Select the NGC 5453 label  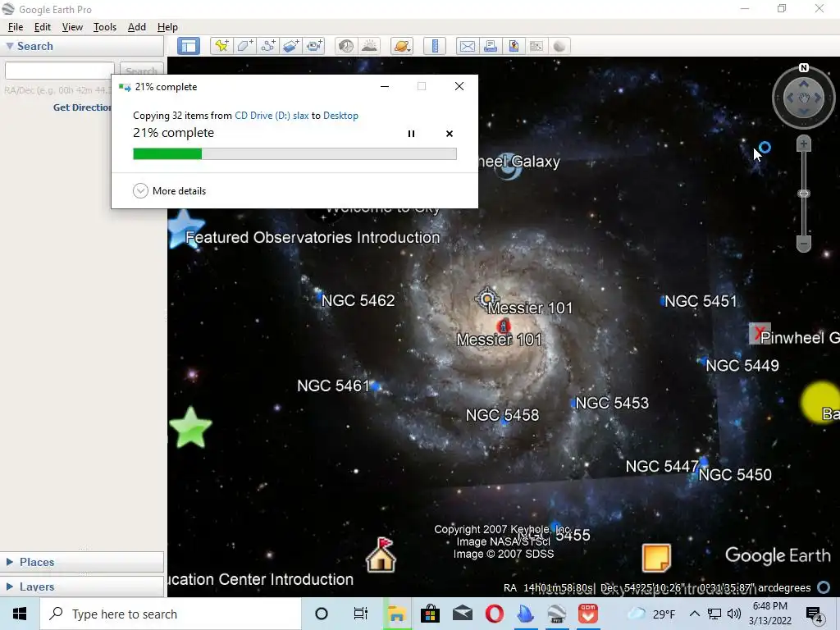612,403
